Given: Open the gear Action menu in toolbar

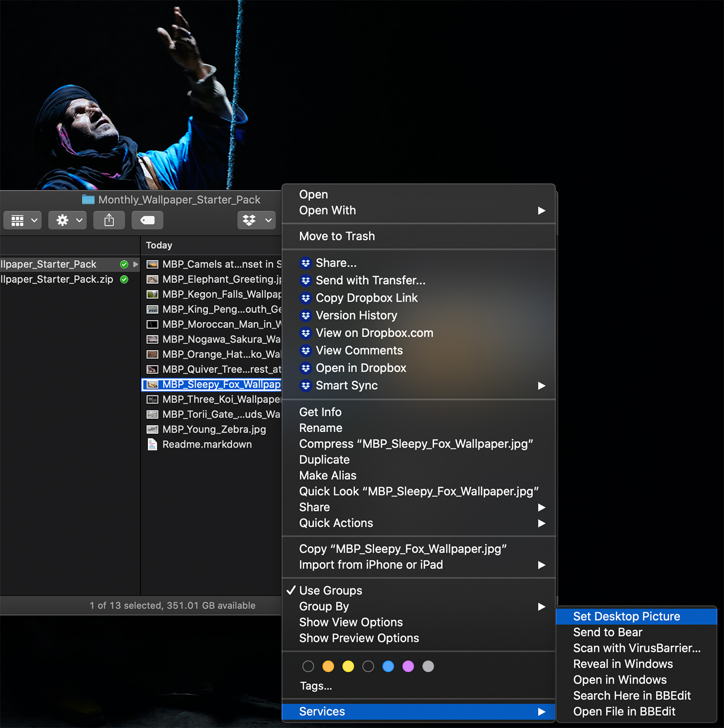Looking at the screenshot, I should (x=68, y=220).
